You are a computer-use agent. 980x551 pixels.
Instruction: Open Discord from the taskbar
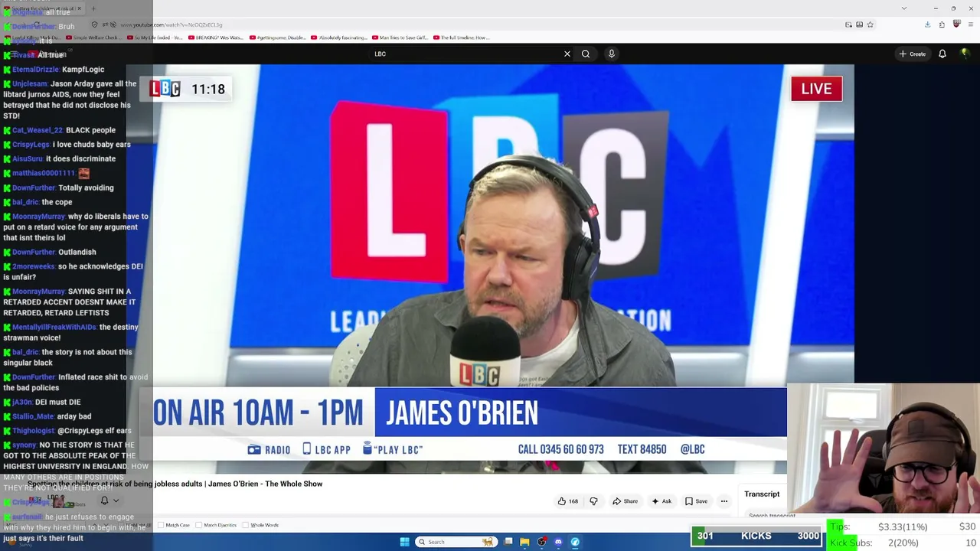tap(558, 542)
